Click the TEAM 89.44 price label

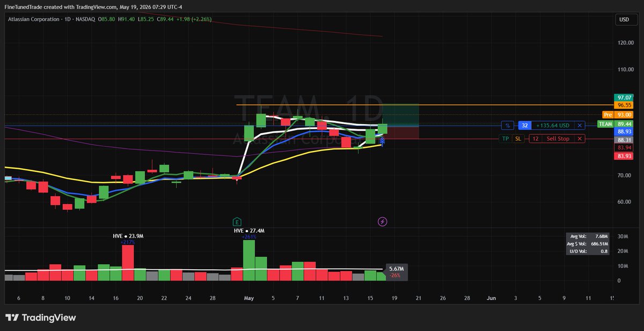tap(616, 124)
